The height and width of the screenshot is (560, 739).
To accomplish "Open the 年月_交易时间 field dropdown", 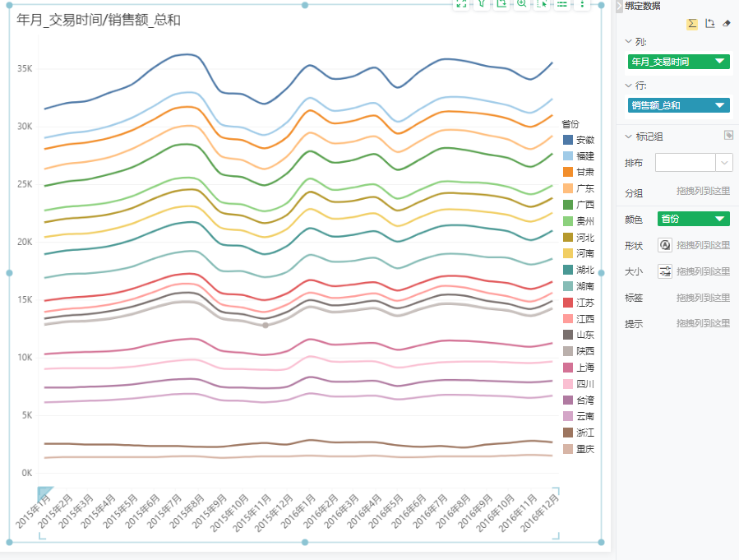I will 719,62.
